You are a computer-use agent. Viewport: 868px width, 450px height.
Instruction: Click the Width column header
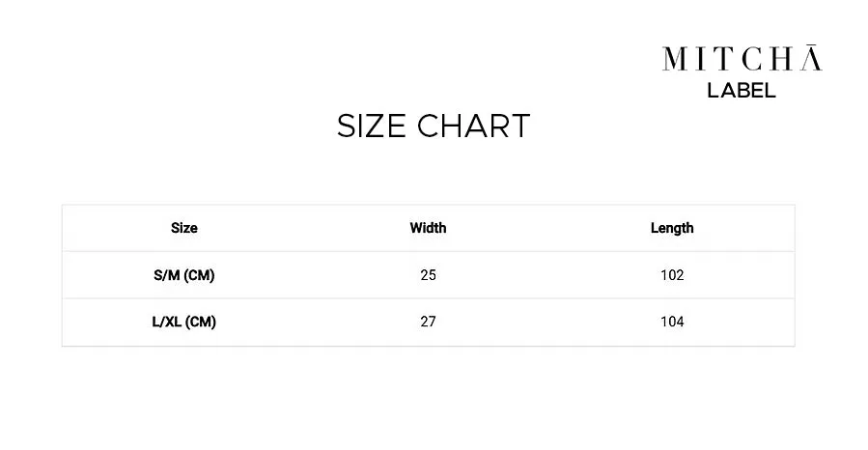[x=428, y=228]
